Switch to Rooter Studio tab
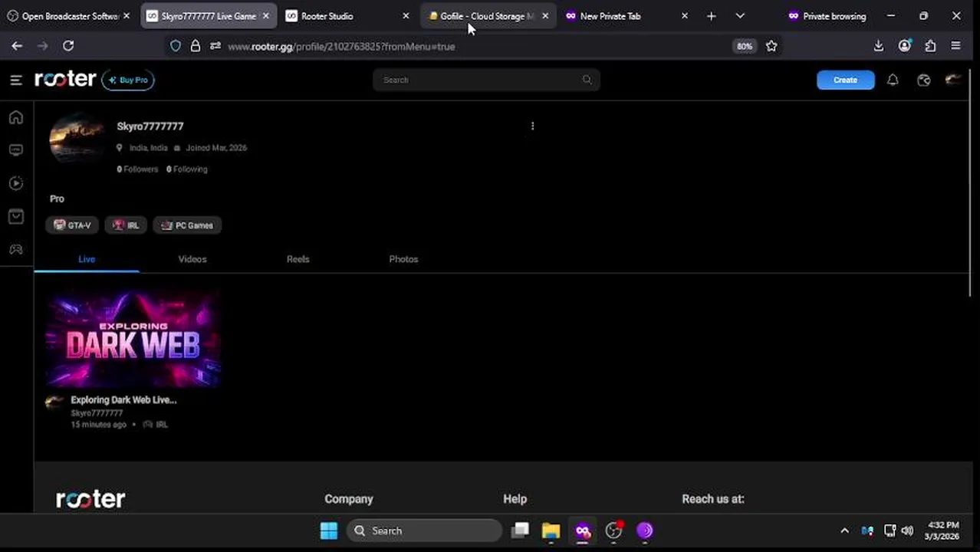The height and width of the screenshot is (552, 980). [349, 16]
